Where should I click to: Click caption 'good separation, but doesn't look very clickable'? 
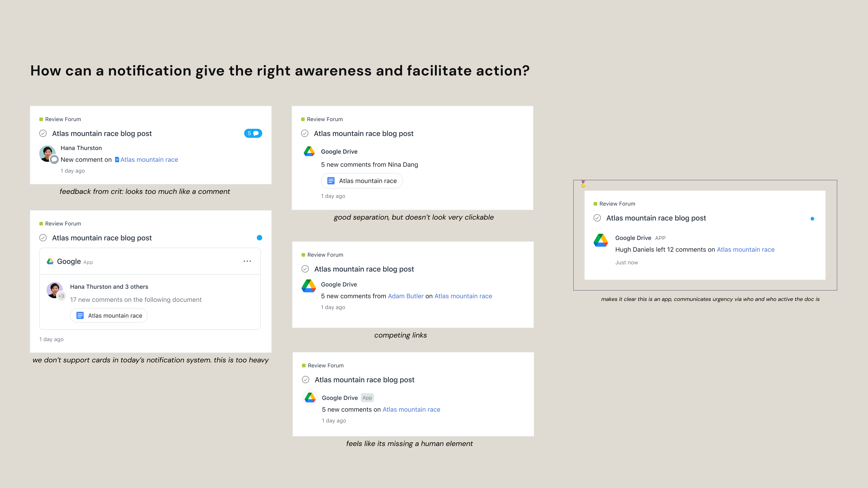[x=414, y=217]
